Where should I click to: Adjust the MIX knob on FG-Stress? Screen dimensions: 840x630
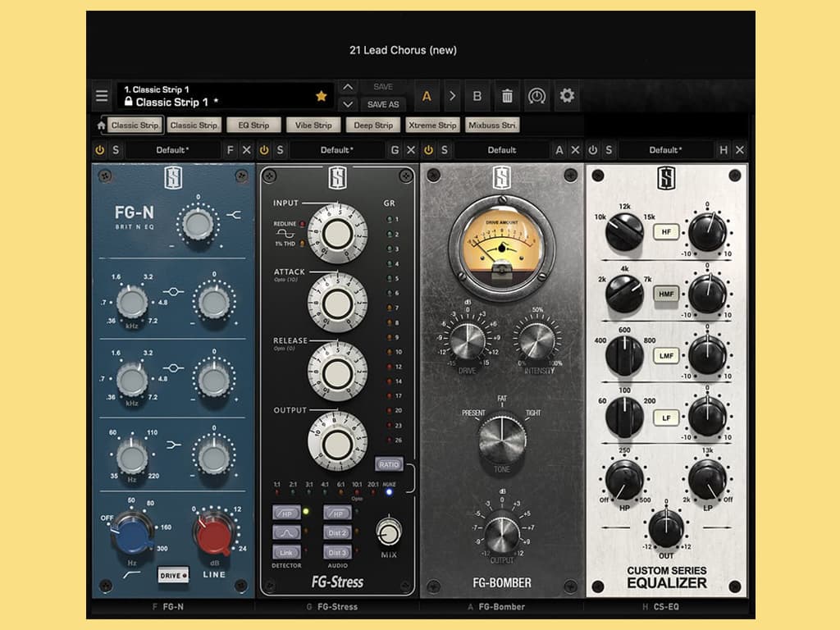point(388,532)
